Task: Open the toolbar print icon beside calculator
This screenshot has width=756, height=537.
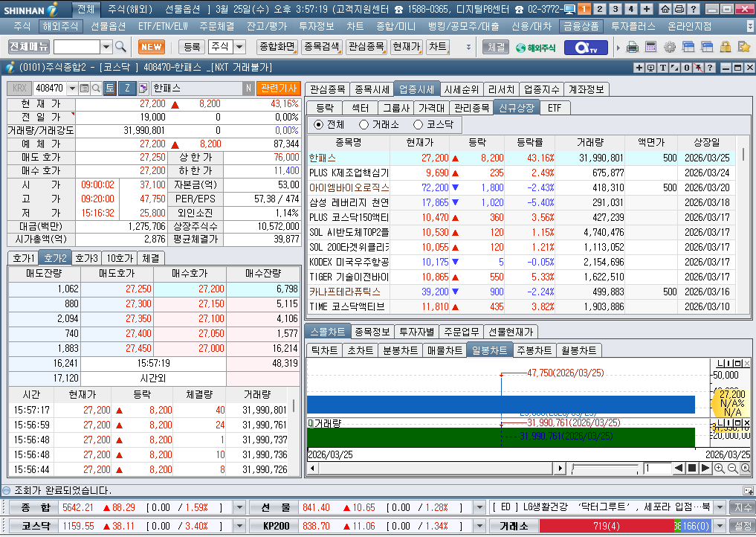Action: click(x=632, y=48)
